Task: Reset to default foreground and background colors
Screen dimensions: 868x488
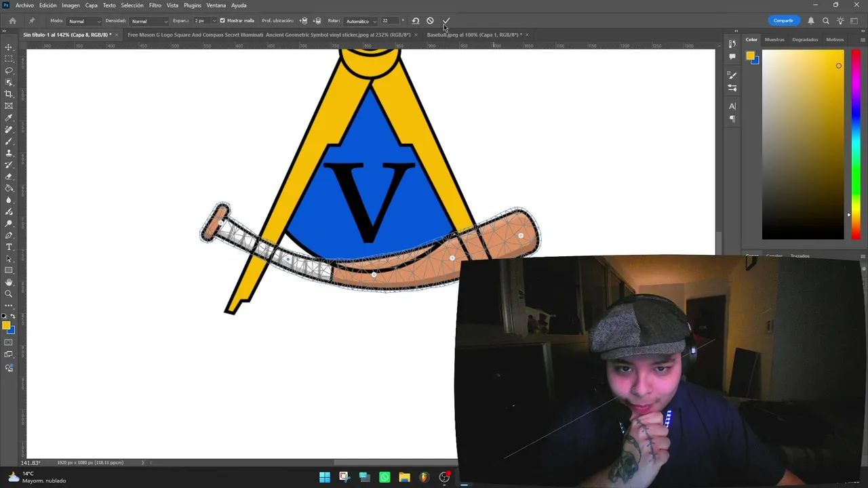Action: click(x=5, y=317)
